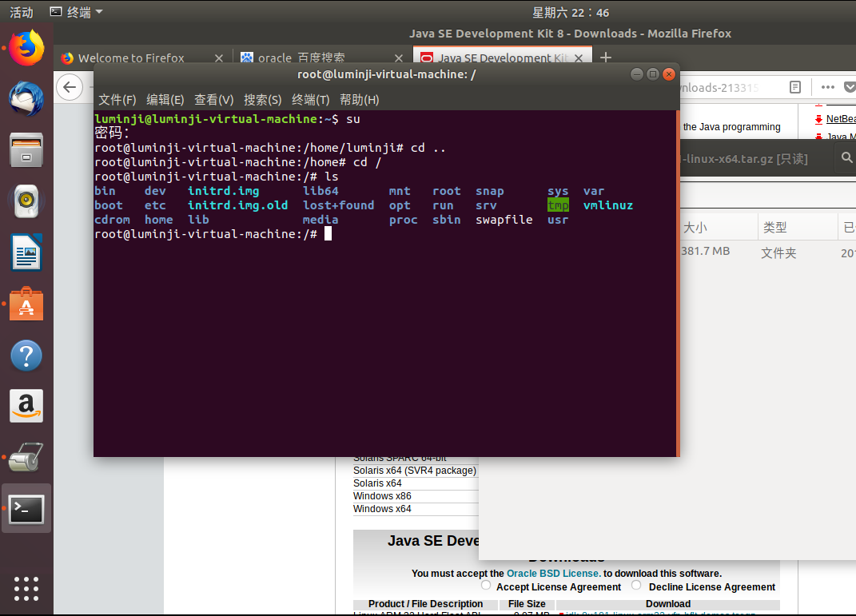Open a new Firefox tab with plus
The width and height of the screenshot is (856, 616).
pos(605,58)
